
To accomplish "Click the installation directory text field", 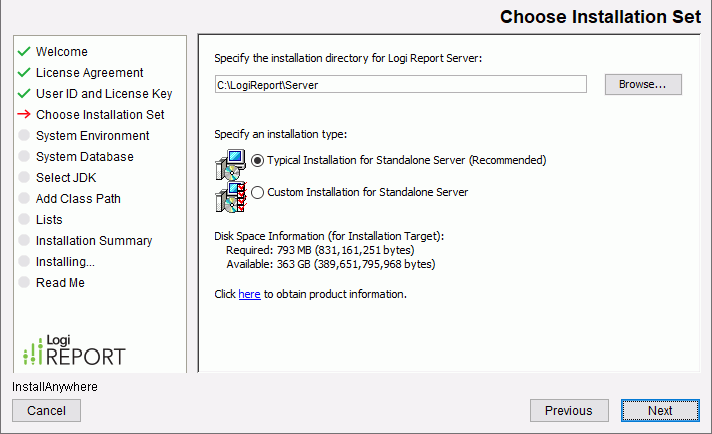I will (x=400, y=85).
